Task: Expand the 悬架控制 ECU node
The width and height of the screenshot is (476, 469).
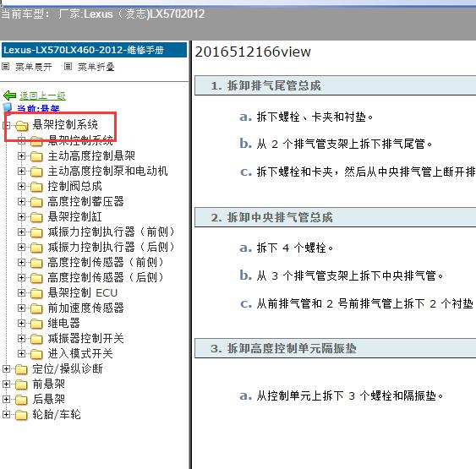Action: click(21, 292)
